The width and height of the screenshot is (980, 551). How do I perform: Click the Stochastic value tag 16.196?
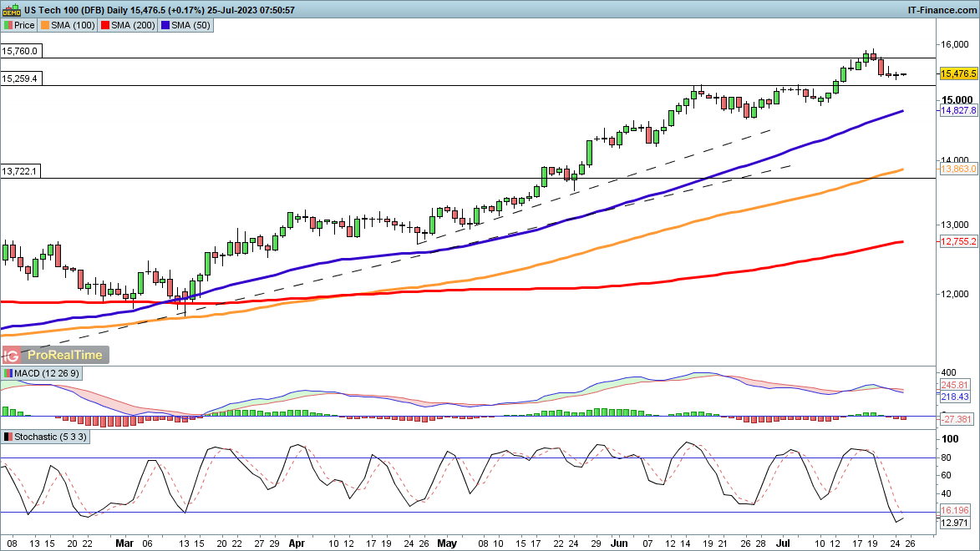tap(954, 510)
